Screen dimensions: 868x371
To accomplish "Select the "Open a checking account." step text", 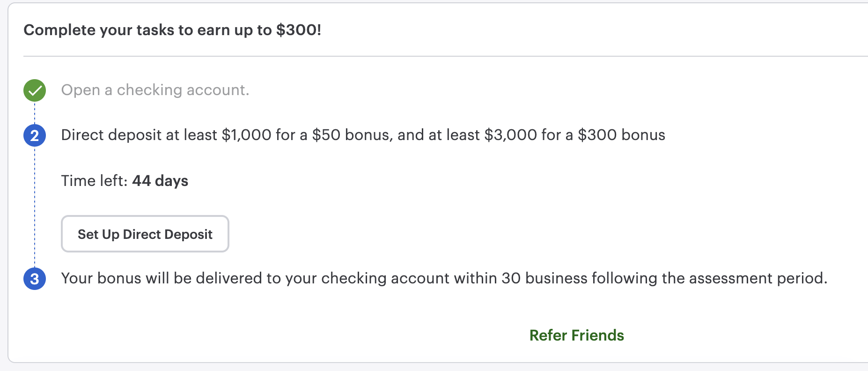I will point(155,90).
